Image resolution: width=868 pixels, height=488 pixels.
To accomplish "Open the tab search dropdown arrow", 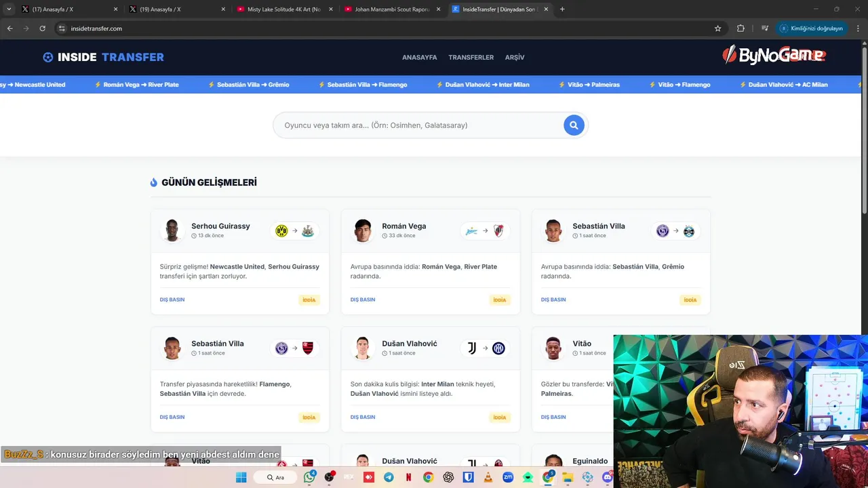I will pos(9,9).
